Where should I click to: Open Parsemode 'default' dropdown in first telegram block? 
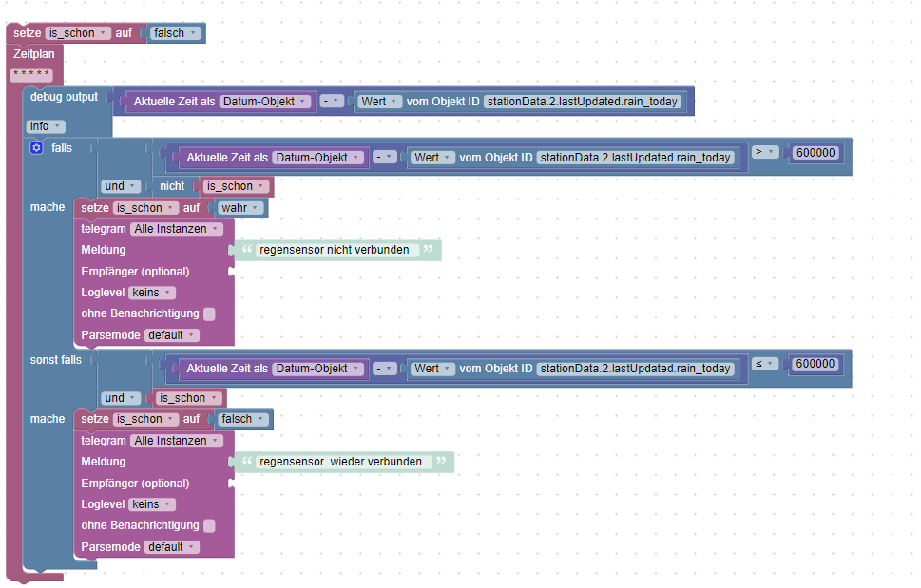click(x=171, y=335)
